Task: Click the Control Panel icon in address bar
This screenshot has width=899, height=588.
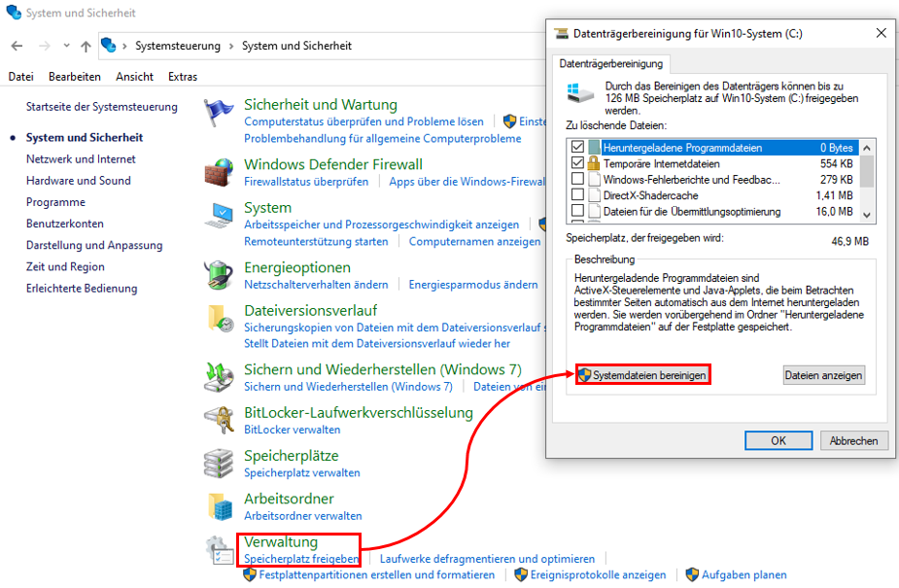Action: point(108,45)
